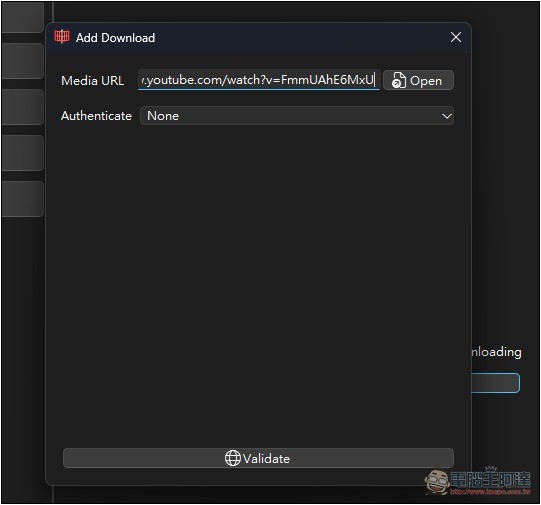Click the globe icon beside Validate

click(233, 458)
